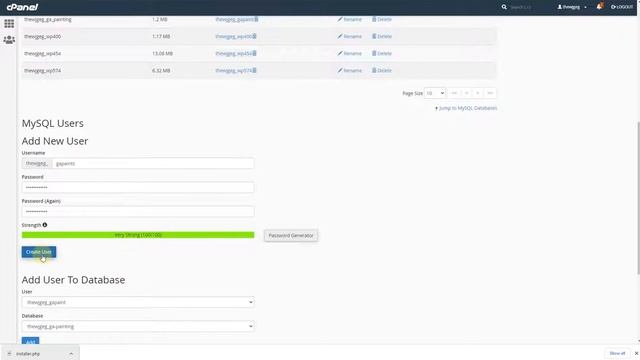Go to first page of databases
Screen dimensions: 640x360
[454, 93]
